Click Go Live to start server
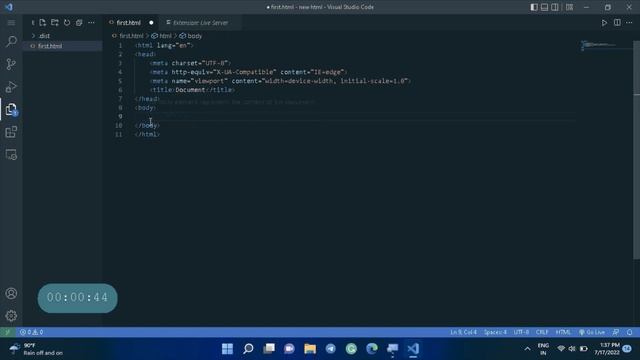640x360 pixels. pyautogui.click(x=592, y=332)
